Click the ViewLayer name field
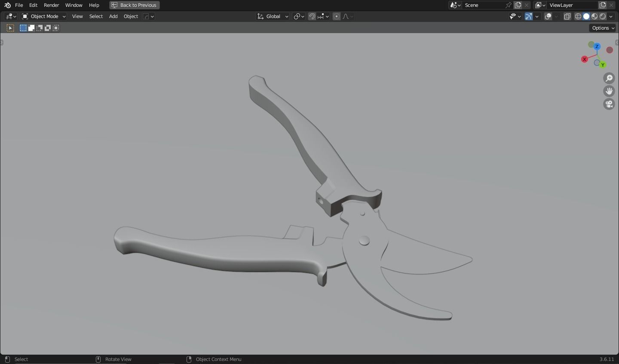Viewport: 619px width, 364px height. pos(572,5)
